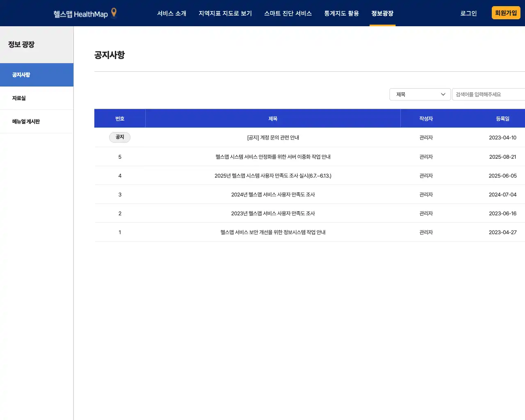
Task: Open the 2025년 사용자 만족도 조사 notice
Action: click(x=273, y=175)
